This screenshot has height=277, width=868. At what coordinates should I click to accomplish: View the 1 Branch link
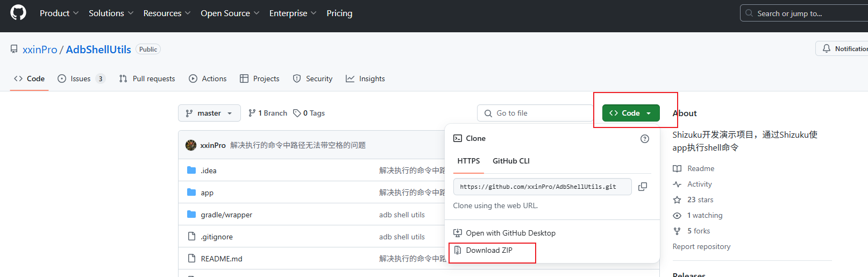click(268, 113)
